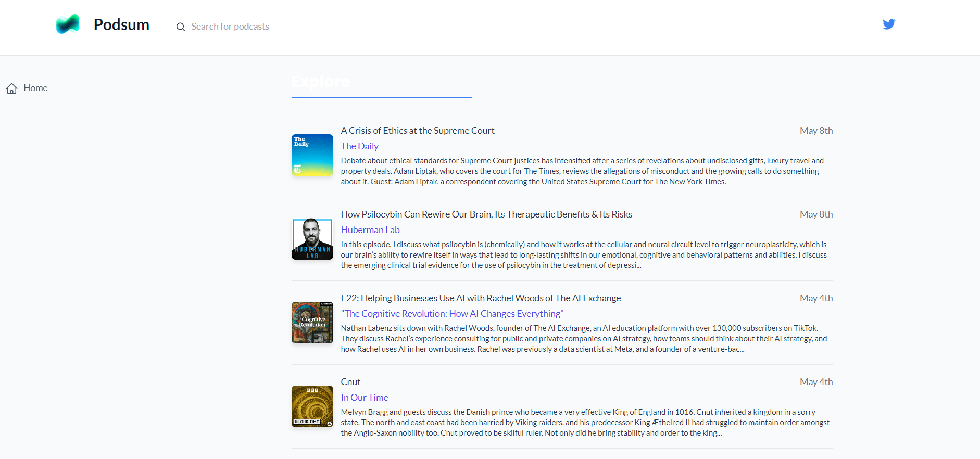The width and height of the screenshot is (980, 459).
Task: Open the Huberman Lab cover thumbnail
Action: 312,239
